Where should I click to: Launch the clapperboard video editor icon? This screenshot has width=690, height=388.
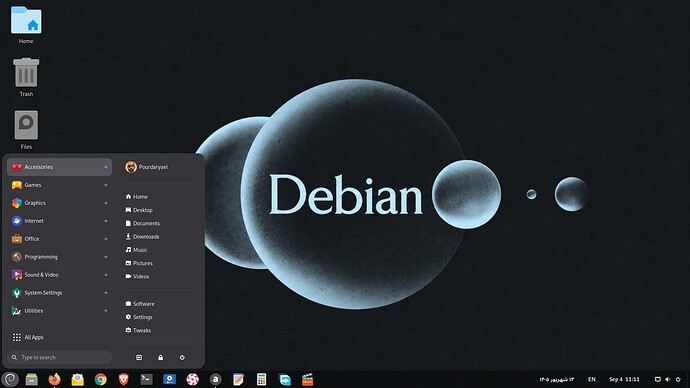pyautogui.click(x=308, y=379)
